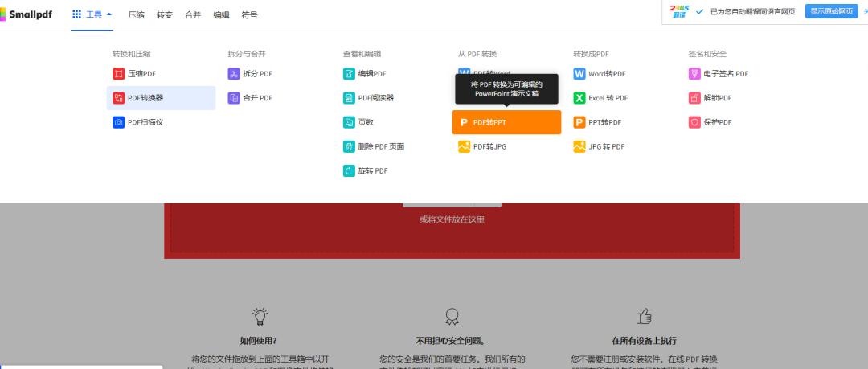Click the 或将文件放在这里 drop area text
868x369 pixels.
click(x=452, y=220)
